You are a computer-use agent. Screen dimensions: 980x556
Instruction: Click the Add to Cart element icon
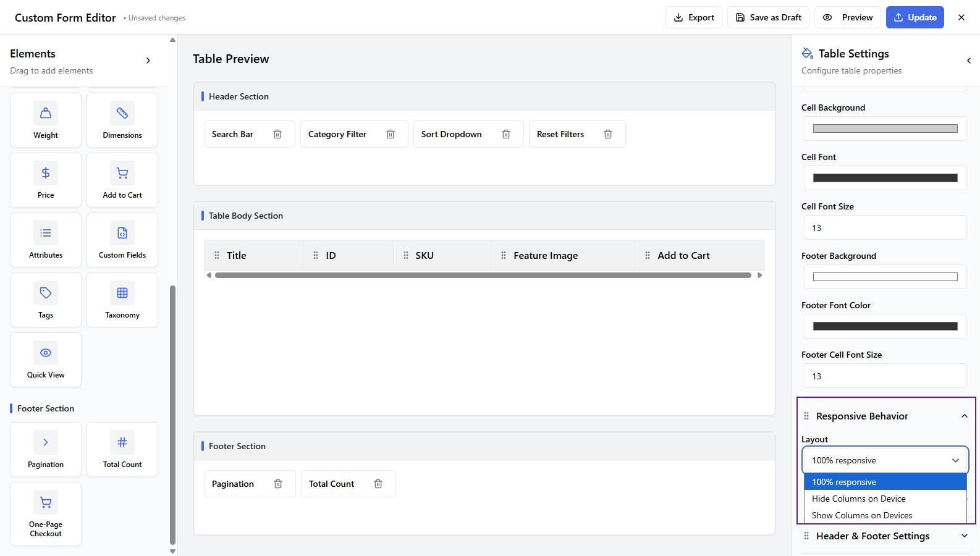point(122,174)
